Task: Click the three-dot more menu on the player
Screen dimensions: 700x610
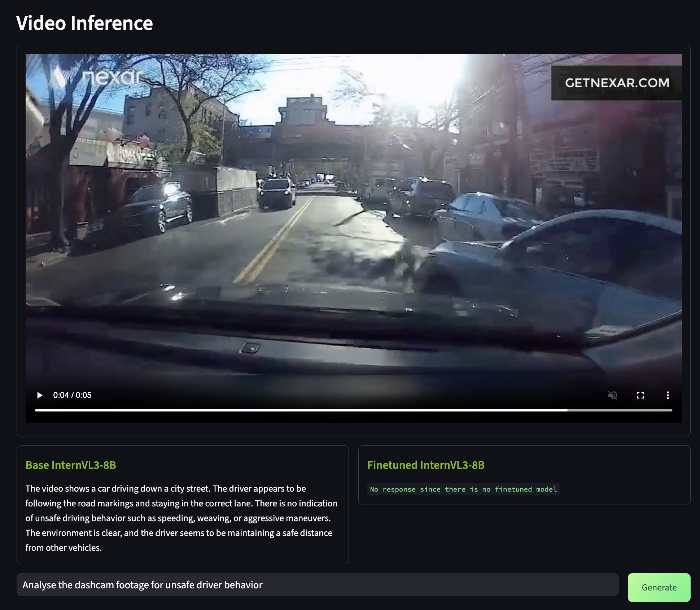Action: [x=668, y=395]
